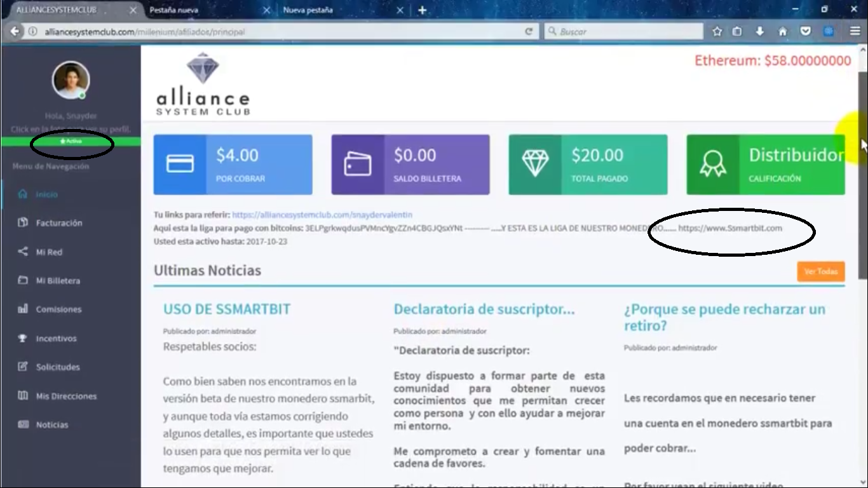Open a new tab with plus button
Screen dimensions: 868x488
point(422,10)
